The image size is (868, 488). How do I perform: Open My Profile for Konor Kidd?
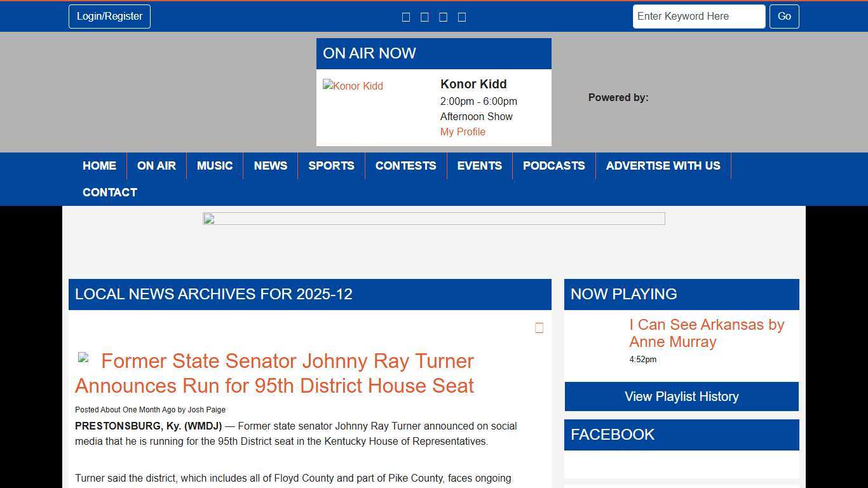click(463, 132)
